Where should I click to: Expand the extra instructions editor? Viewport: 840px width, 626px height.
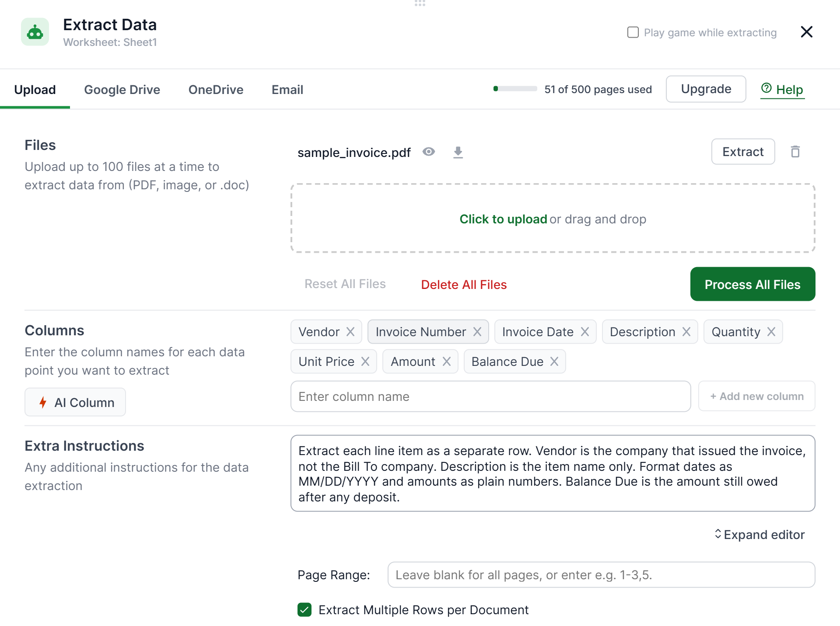pyautogui.click(x=759, y=535)
